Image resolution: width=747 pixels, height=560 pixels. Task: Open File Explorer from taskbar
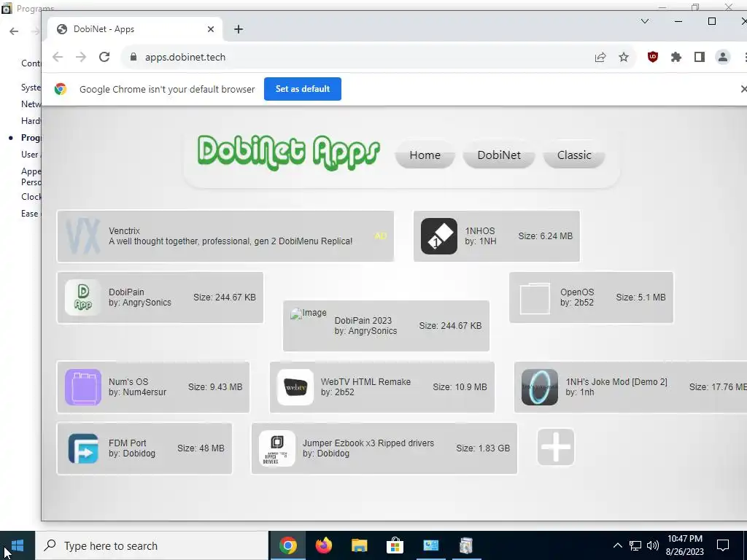pos(359,545)
